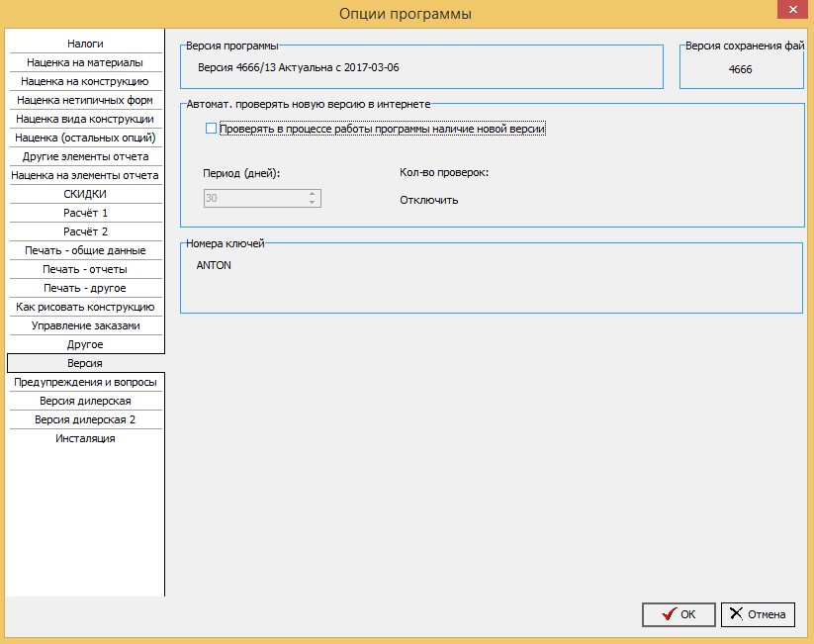The image size is (814, 644).
Task: Open the Расчёт 1 tab
Action: coord(85,213)
